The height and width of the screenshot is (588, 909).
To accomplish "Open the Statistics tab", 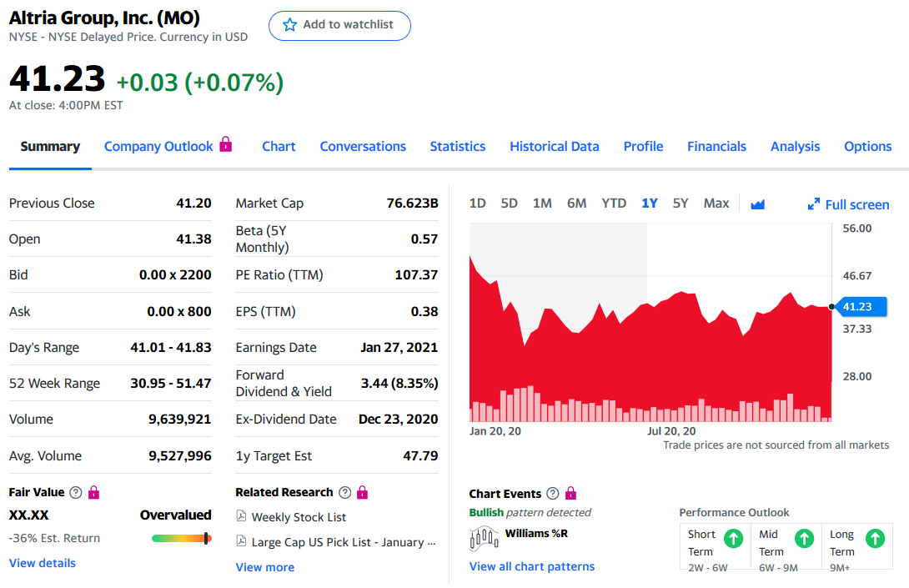I will click(x=457, y=146).
